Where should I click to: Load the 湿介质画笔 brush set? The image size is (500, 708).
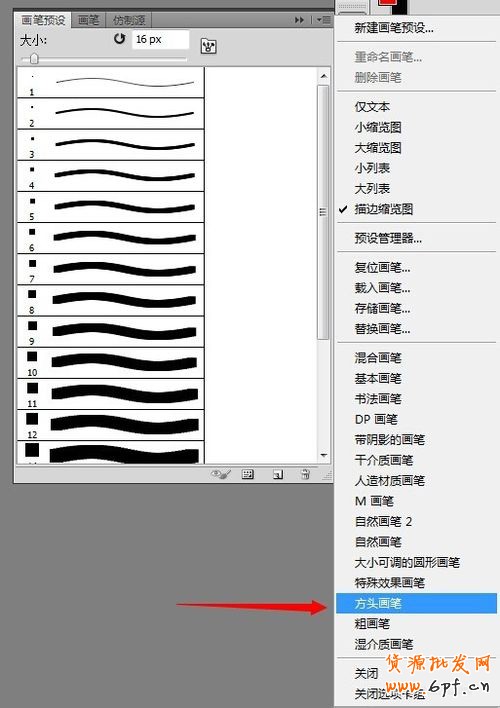pos(383,644)
